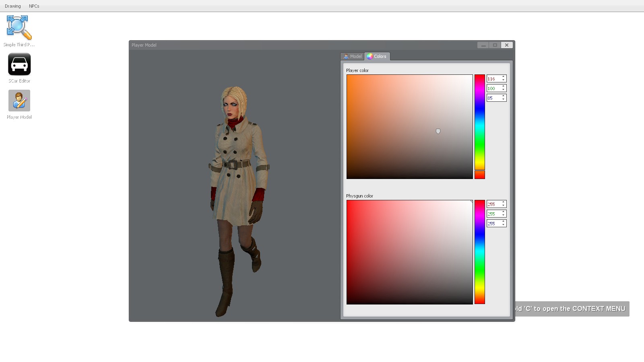Decrease Physgun color green value with down arrow

point(503,216)
